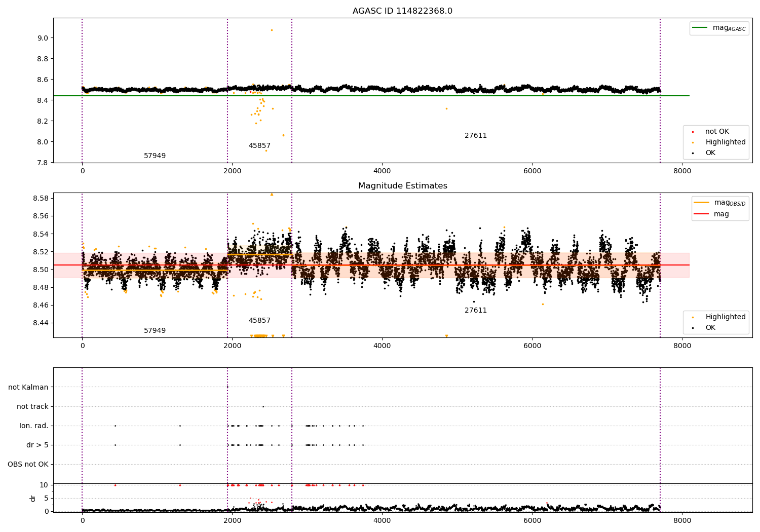Viewport: 760px width, 532px height.
Task: Click the 'AGASC ID 114822368.0' plot title
Action: point(402,11)
